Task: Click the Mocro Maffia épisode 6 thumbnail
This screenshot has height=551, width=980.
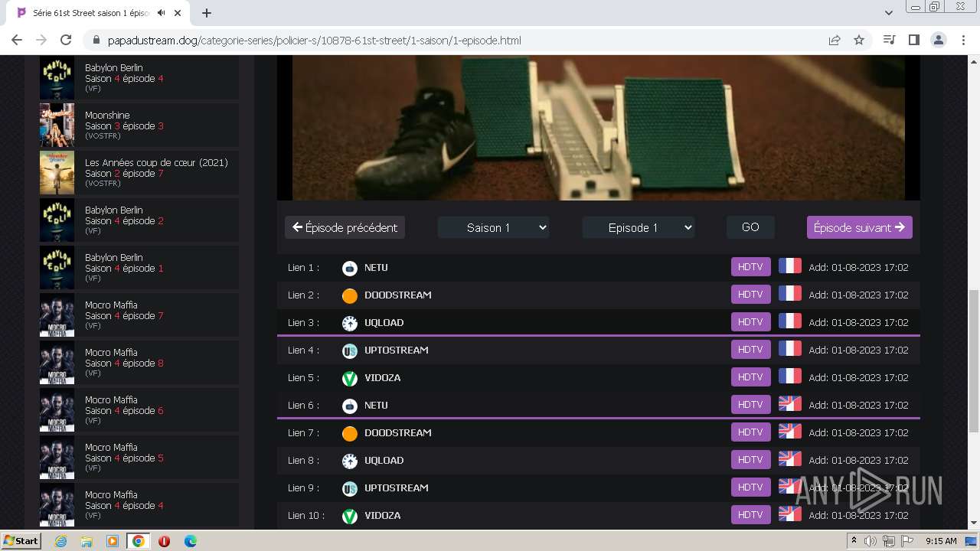Action: [57, 410]
